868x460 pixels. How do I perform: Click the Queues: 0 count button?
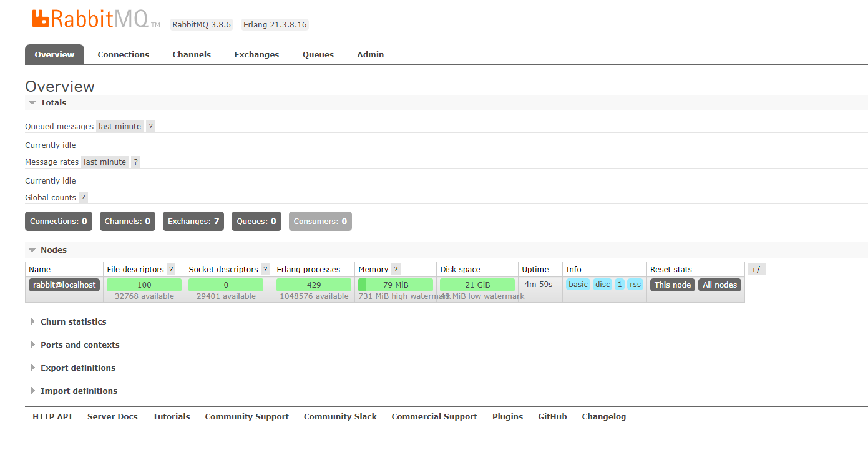(256, 221)
